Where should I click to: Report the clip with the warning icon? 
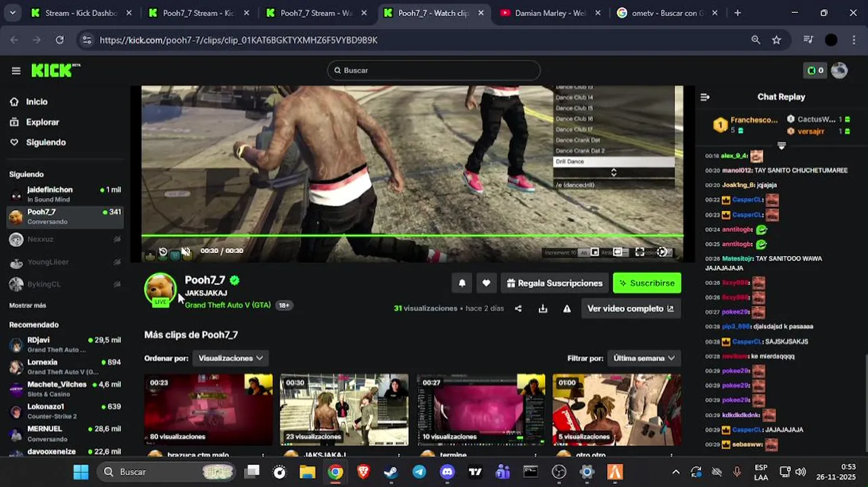(567, 308)
